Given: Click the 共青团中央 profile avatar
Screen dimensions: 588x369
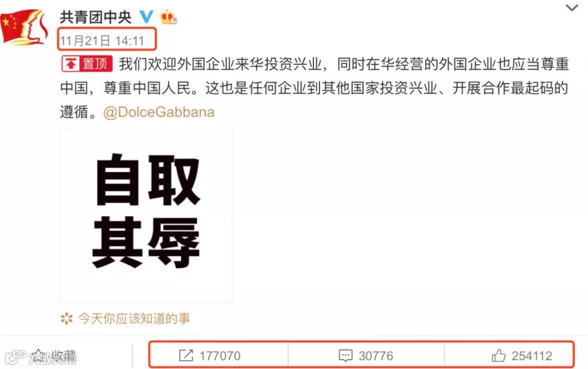Looking at the screenshot, I should click(24, 27).
